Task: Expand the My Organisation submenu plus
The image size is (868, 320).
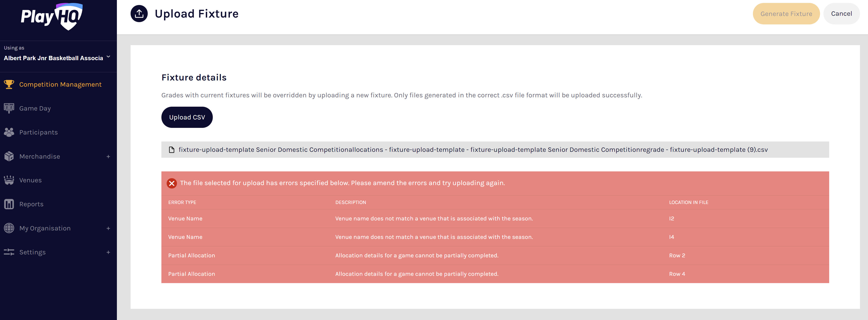Action: point(108,228)
